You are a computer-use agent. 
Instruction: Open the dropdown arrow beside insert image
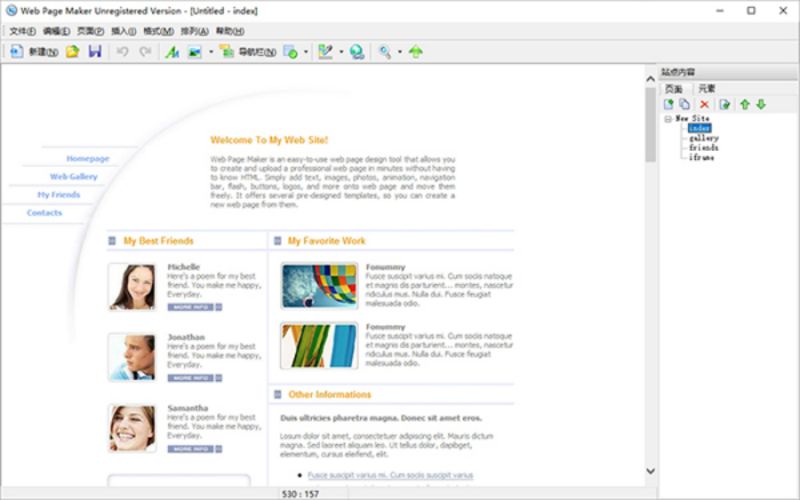(x=211, y=51)
